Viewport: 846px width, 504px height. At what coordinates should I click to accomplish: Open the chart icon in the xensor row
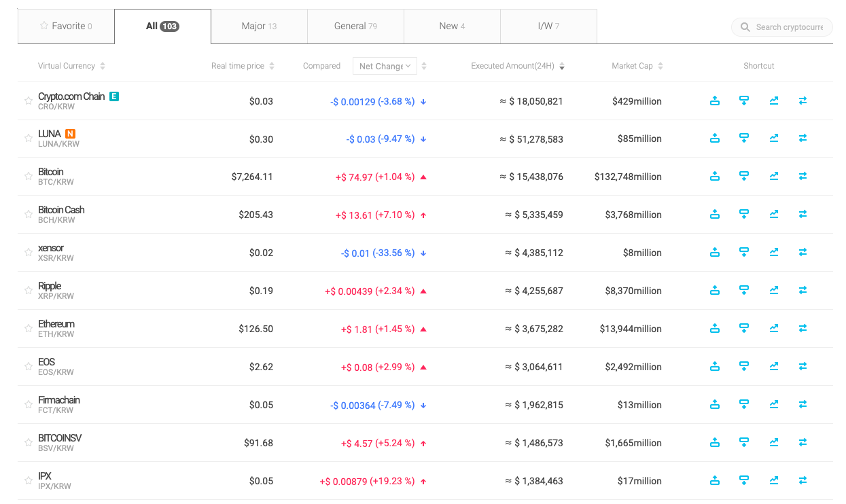(x=774, y=252)
